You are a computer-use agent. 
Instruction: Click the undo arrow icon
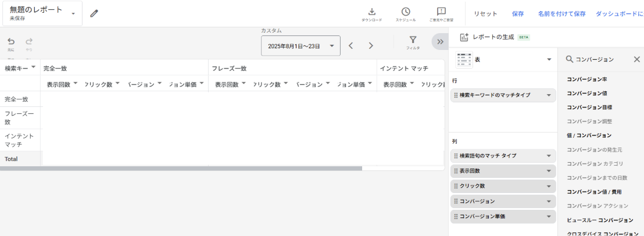click(x=11, y=41)
